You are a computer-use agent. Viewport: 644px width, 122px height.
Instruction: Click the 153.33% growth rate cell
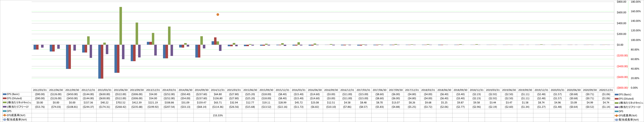click(x=218, y=116)
